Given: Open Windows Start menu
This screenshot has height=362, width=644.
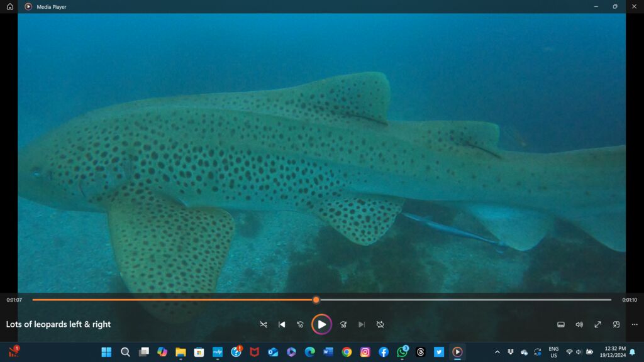Looking at the screenshot, I should (106, 352).
